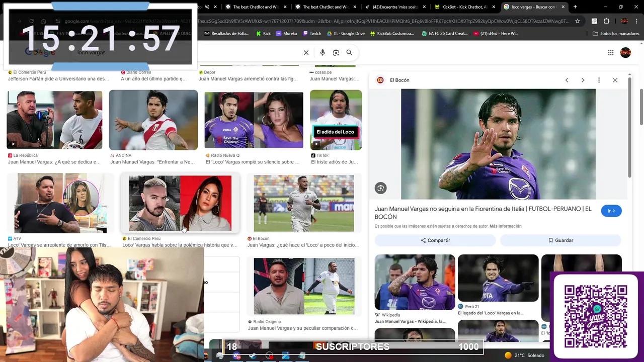Open Chrome three-dot menu
This screenshot has width=644, height=362.
pyautogui.click(x=636, y=21)
